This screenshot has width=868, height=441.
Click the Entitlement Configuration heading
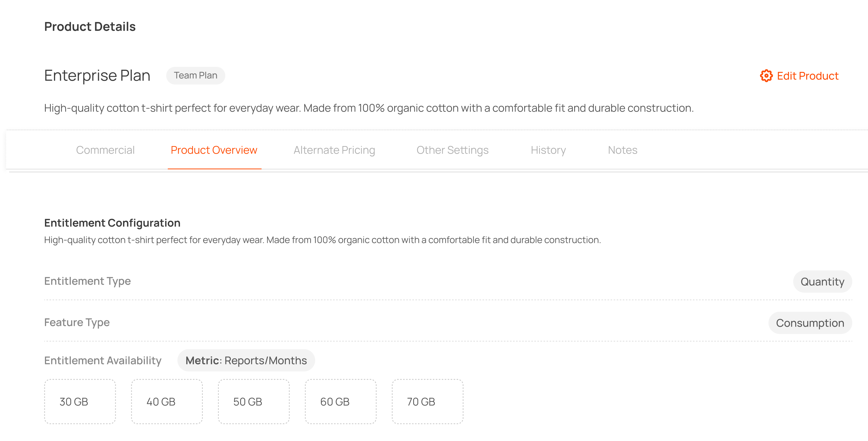point(112,223)
